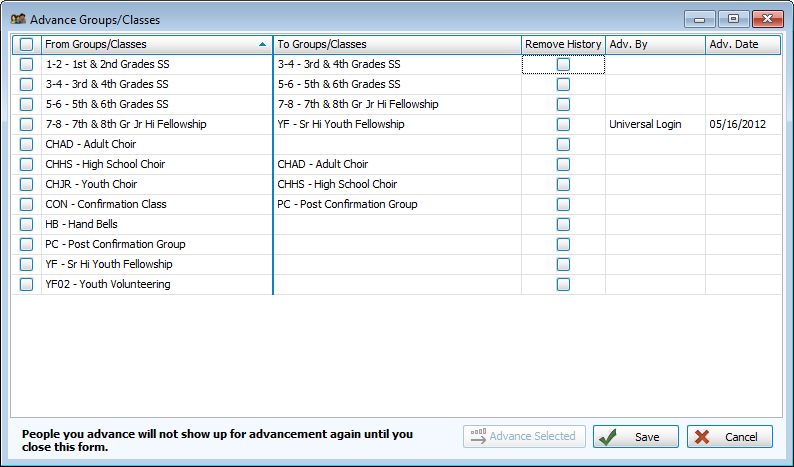This screenshot has width=794, height=467.
Task: Sort by the From Groups/Classes column header
Action: [150, 45]
